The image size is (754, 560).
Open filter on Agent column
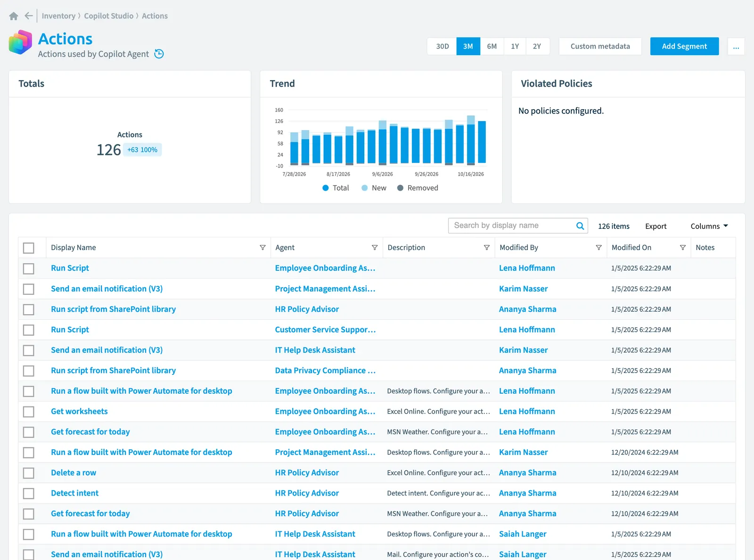(x=375, y=248)
